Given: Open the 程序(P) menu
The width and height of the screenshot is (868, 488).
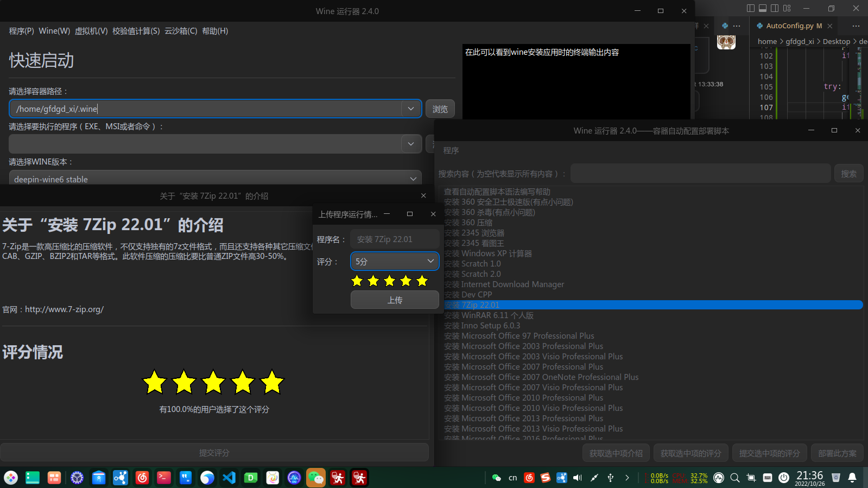Looking at the screenshot, I should pyautogui.click(x=22, y=31).
